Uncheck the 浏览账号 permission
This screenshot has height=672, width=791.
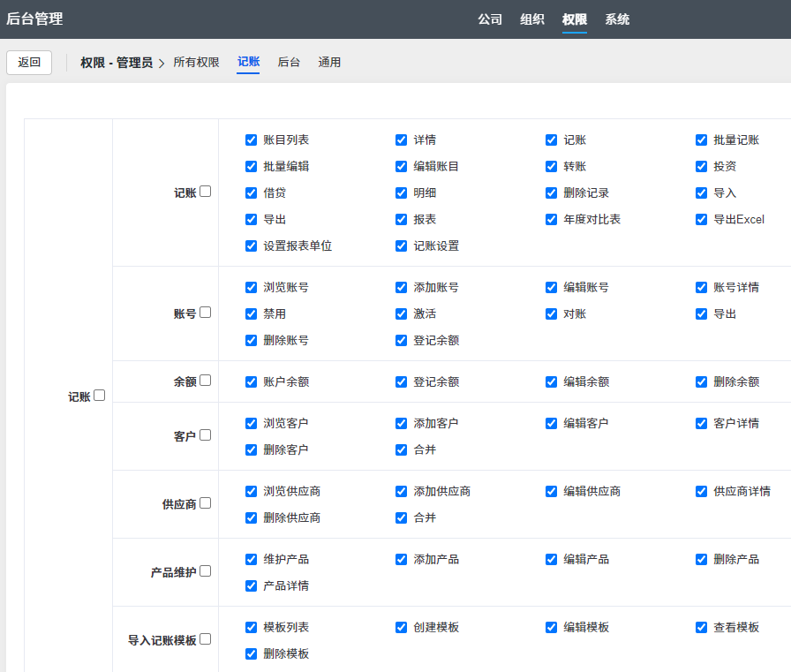coord(252,288)
